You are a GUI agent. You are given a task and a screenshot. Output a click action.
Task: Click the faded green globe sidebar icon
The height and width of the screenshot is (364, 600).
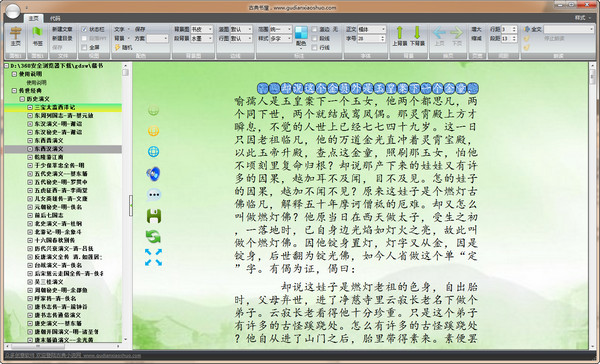(153, 111)
